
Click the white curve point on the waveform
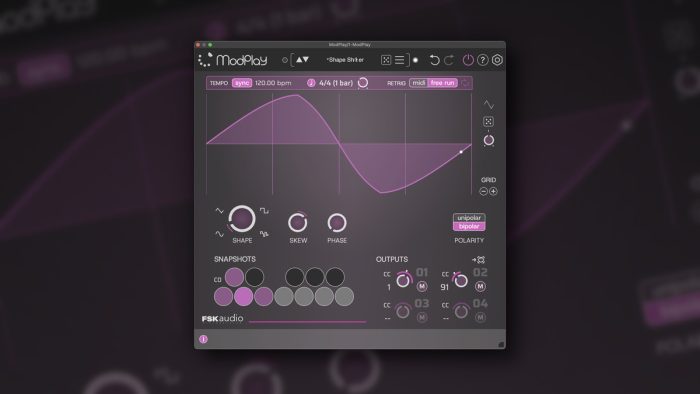(x=461, y=152)
